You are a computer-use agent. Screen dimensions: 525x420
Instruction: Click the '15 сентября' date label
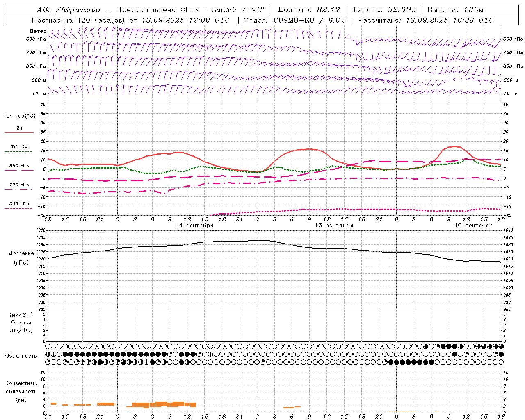334,226
